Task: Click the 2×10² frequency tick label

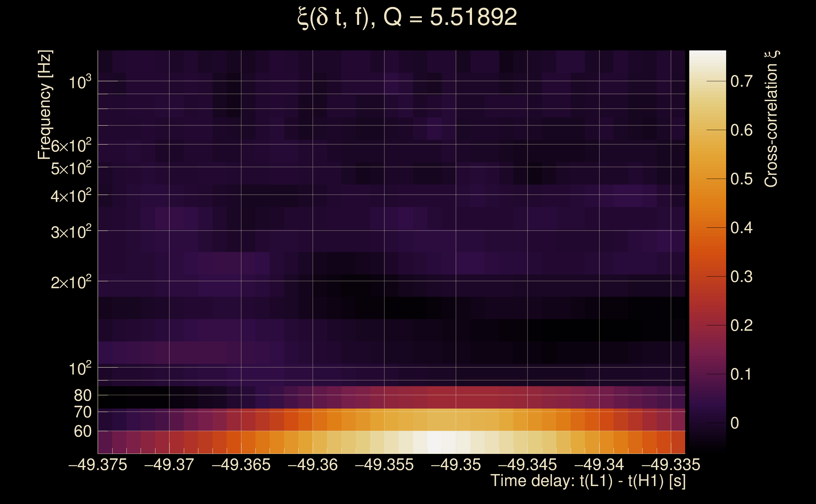Action: [71, 282]
